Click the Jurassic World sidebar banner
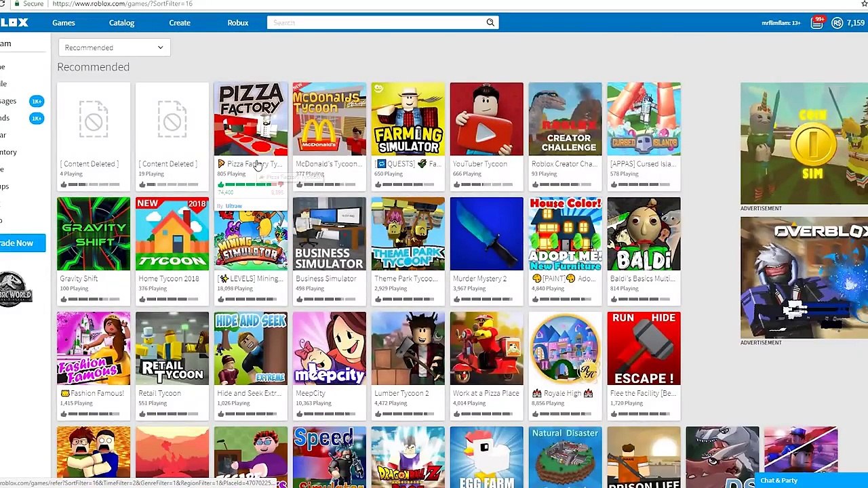 (x=15, y=289)
